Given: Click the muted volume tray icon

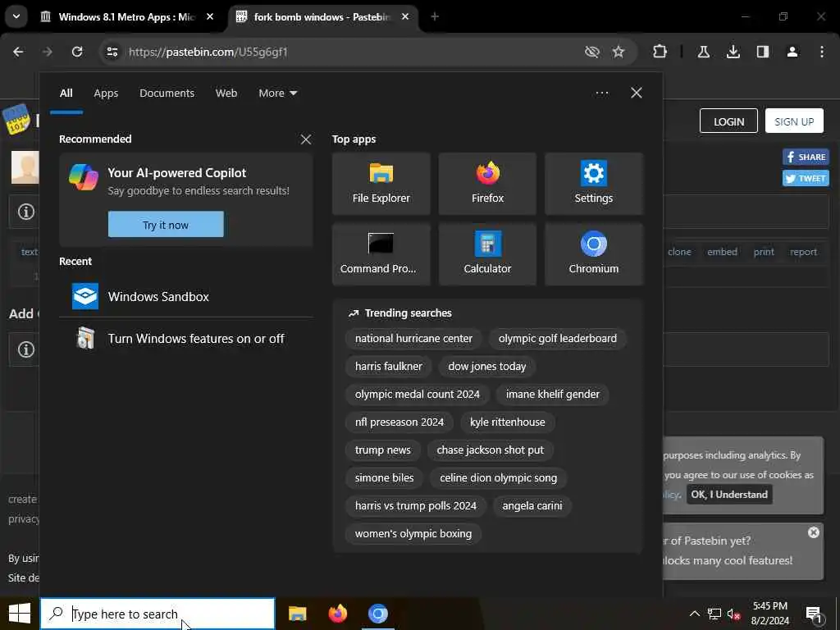Looking at the screenshot, I should pyautogui.click(x=733, y=614).
